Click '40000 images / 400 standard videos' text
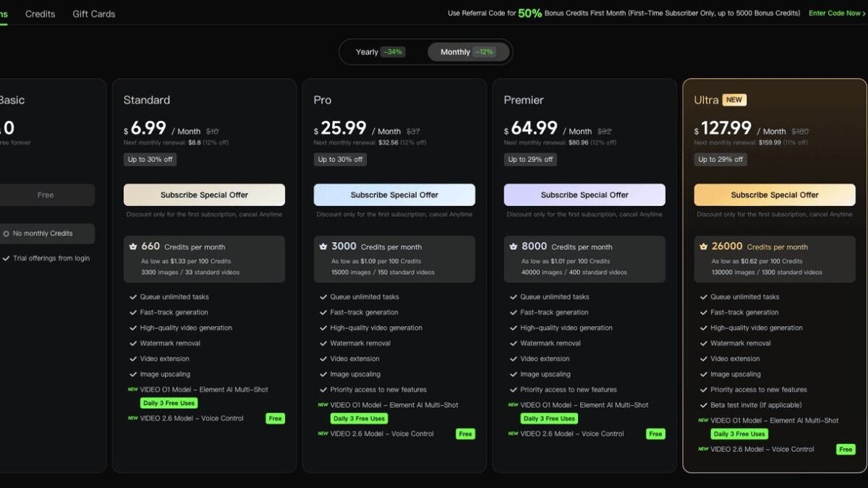 point(574,273)
